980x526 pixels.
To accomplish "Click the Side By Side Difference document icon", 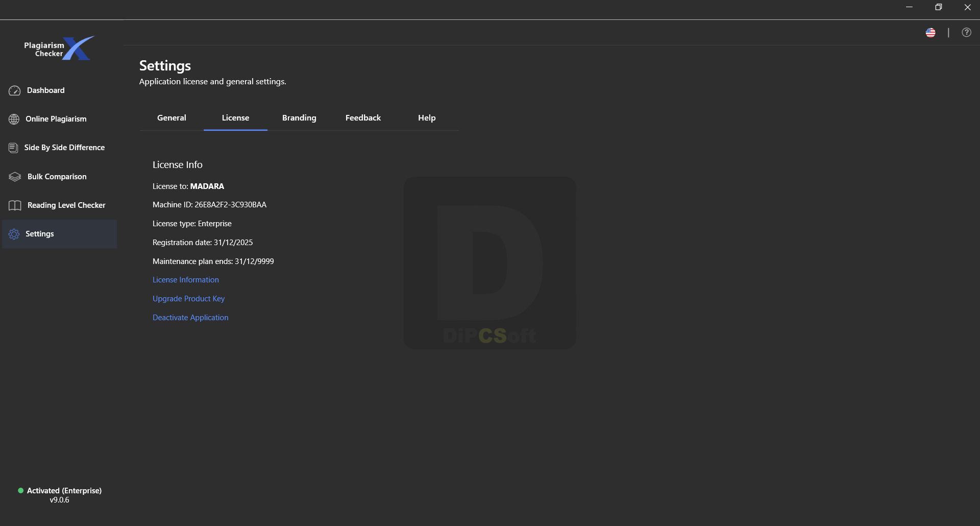I will (x=13, y=148).
